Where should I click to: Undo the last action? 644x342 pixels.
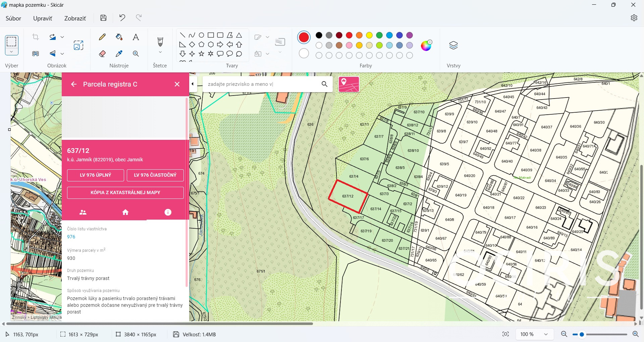(122, 18)
